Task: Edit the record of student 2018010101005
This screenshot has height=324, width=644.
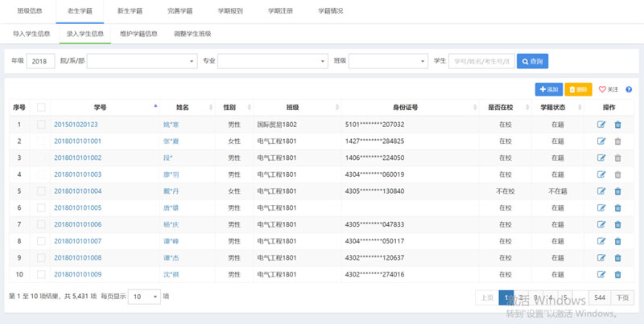Action: [x=601, y=207]
